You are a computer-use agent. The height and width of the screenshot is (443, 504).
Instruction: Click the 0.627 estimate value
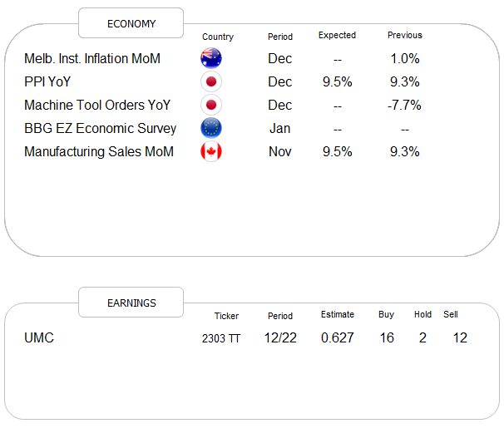(338, 337)
